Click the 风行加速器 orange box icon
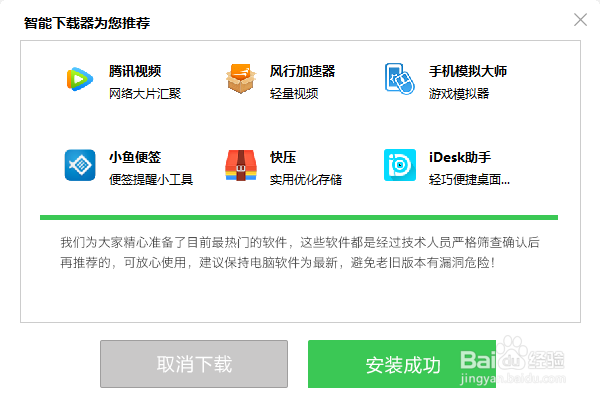 [241, 79]
